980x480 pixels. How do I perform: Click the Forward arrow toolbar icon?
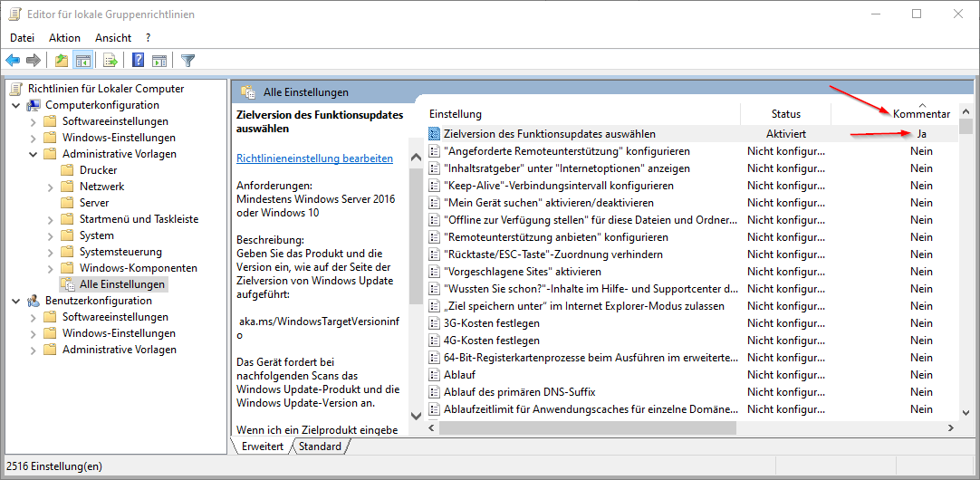click(x=34, y=60)
